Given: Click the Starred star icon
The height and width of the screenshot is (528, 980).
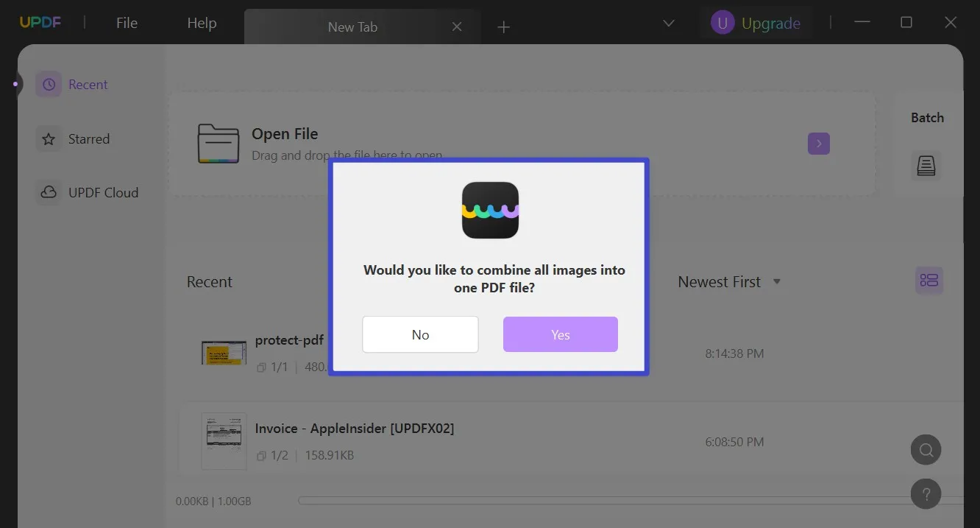Looking at the screenshot, I should click(49, 138).
